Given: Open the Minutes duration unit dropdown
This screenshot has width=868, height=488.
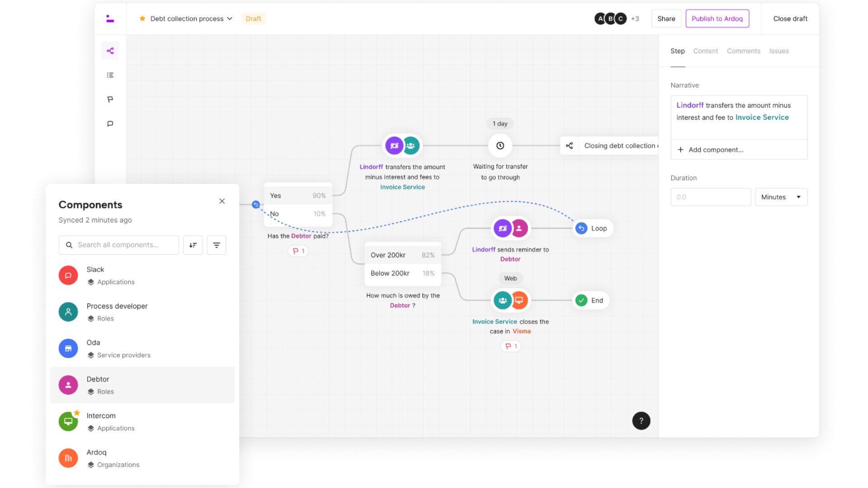Looking at the screenshot, I should (781, 197).
